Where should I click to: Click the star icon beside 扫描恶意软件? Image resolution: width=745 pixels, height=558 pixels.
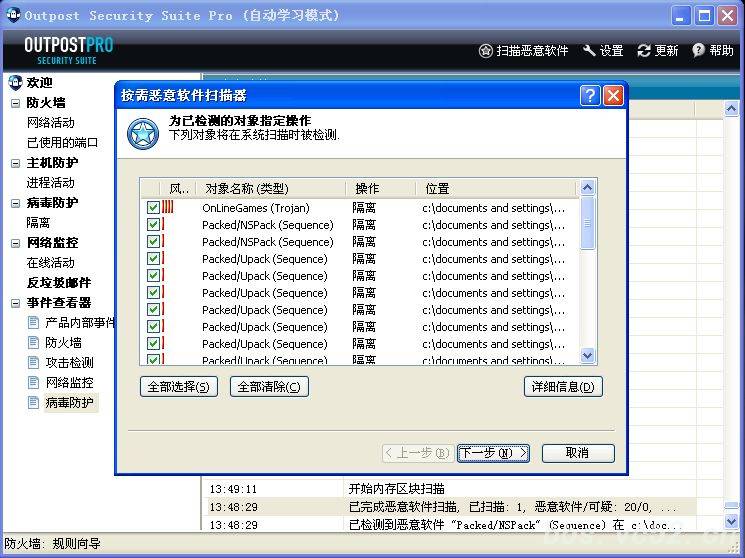coord(485,50)
